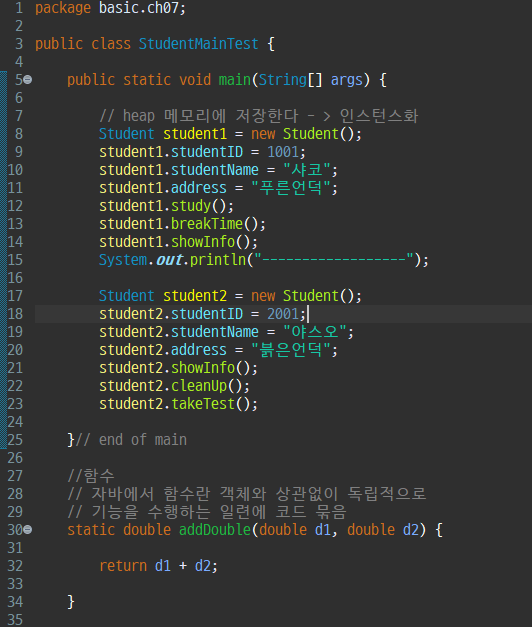Viewport: 532px width, 627px height.
Task: Click the '//함수' comment
Action: (91, 476)
